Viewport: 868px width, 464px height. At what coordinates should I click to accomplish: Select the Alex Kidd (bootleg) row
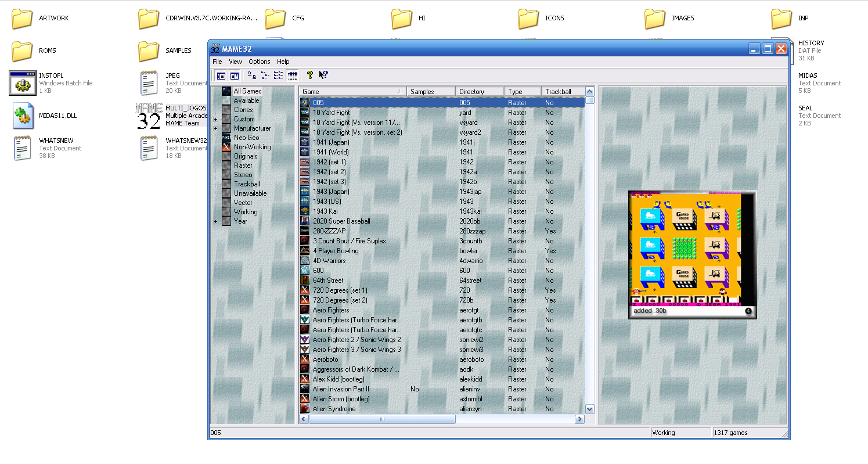coord(442,379)
